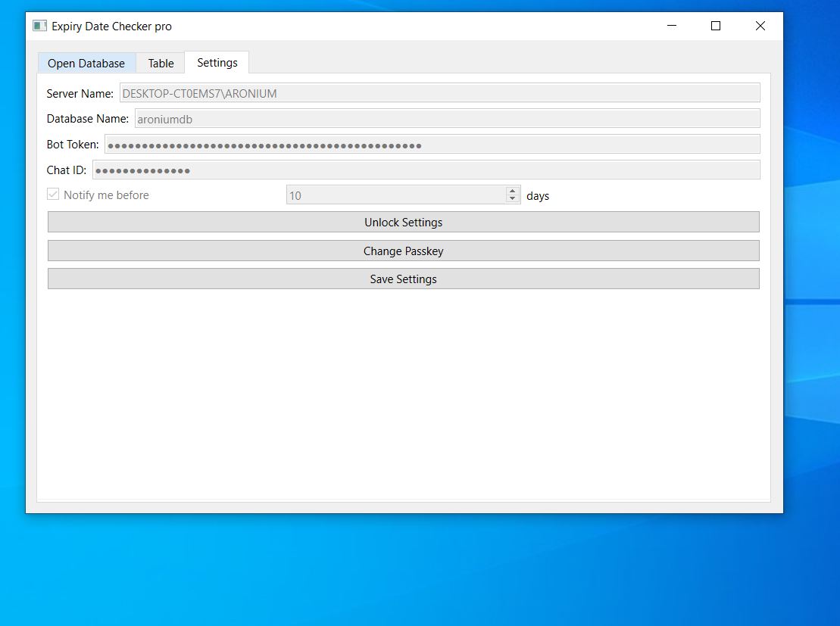
Task: Open the Change Passkey dialog
Action: (403, 251)
